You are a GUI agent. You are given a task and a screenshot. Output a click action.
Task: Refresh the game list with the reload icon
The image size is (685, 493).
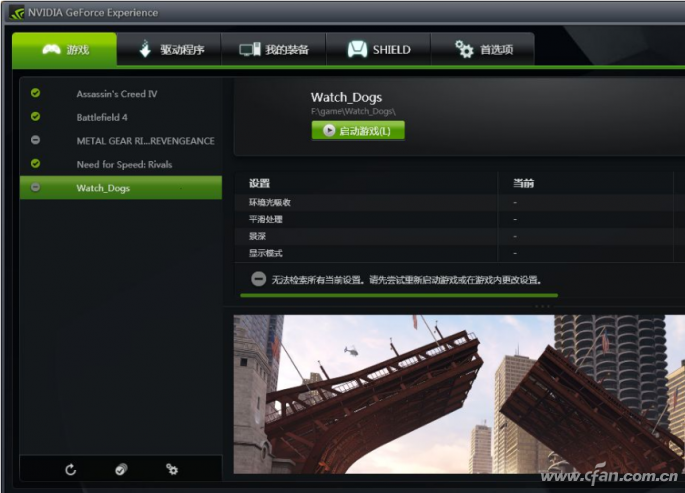[x=71, y=470]
